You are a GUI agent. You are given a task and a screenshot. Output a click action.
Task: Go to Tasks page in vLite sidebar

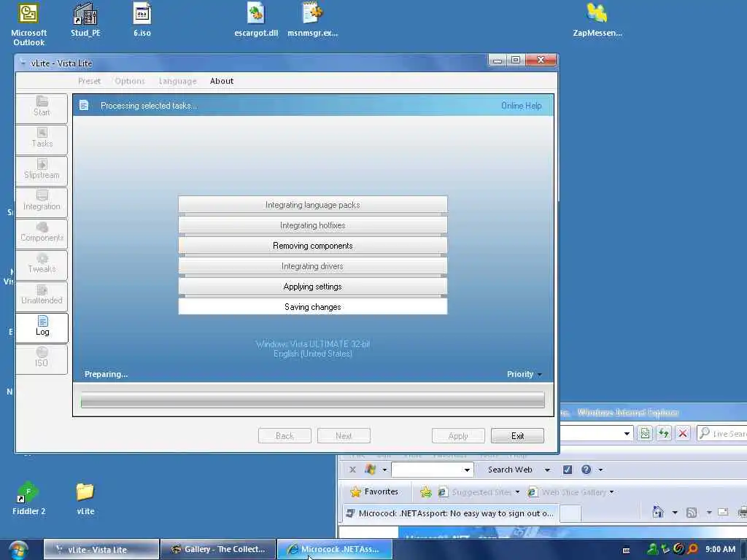tap(42, 139)
